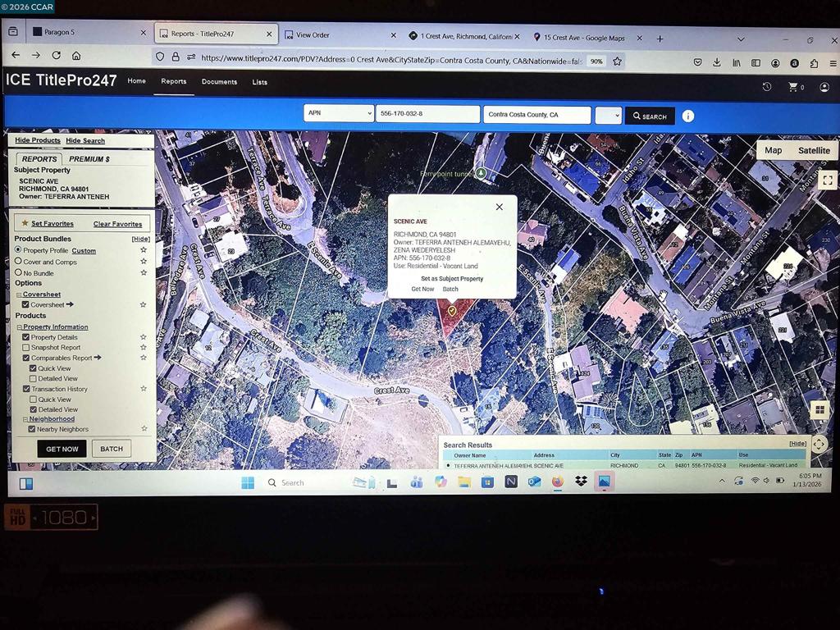Switch to the Premium $ tab
840x630 pixels.
pyautogui.click(x=89, y=159)
